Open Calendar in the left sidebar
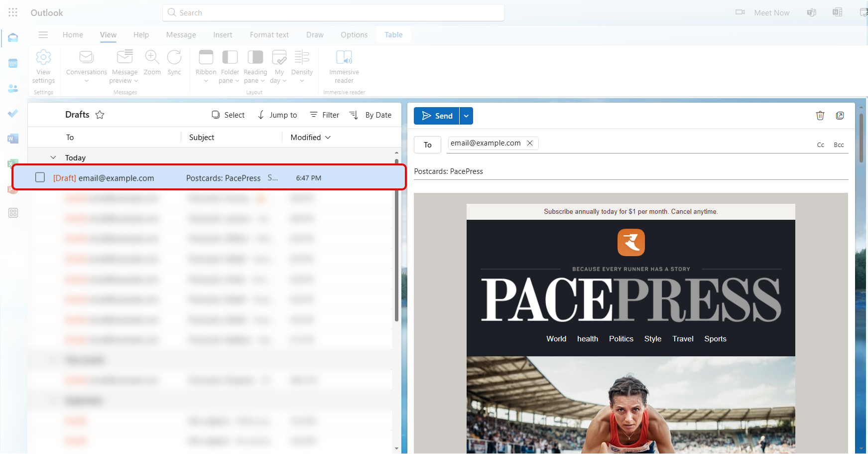 click(13, 63)
